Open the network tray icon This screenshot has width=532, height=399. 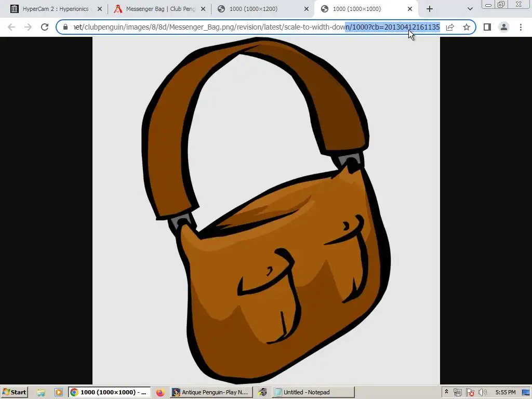pos(457,393)
